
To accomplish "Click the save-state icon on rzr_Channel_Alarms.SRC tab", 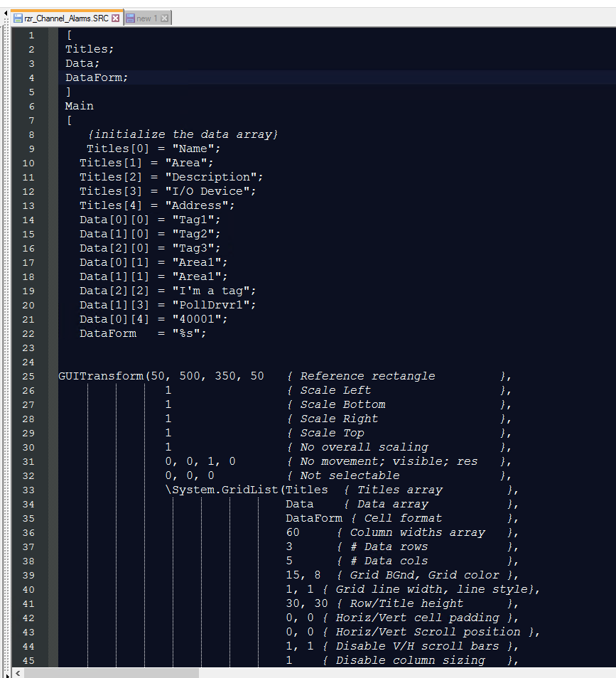I will (x=18, y=18).
